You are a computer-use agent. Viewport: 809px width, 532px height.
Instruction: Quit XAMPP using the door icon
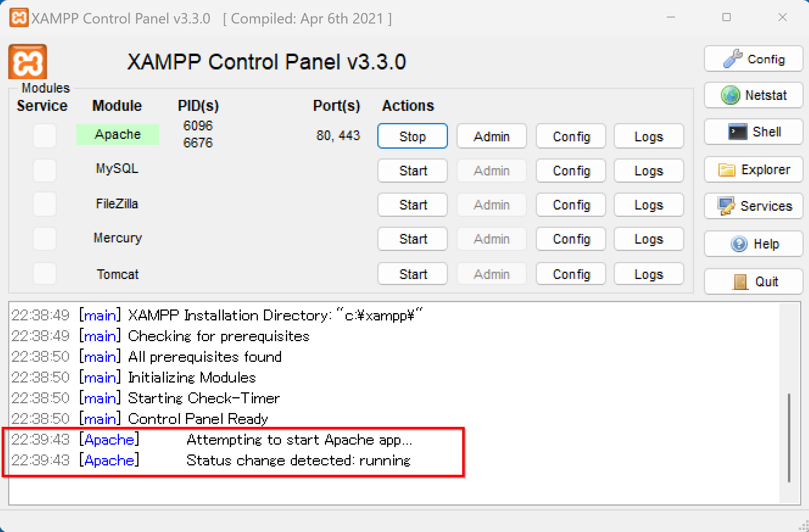[740, 281]
